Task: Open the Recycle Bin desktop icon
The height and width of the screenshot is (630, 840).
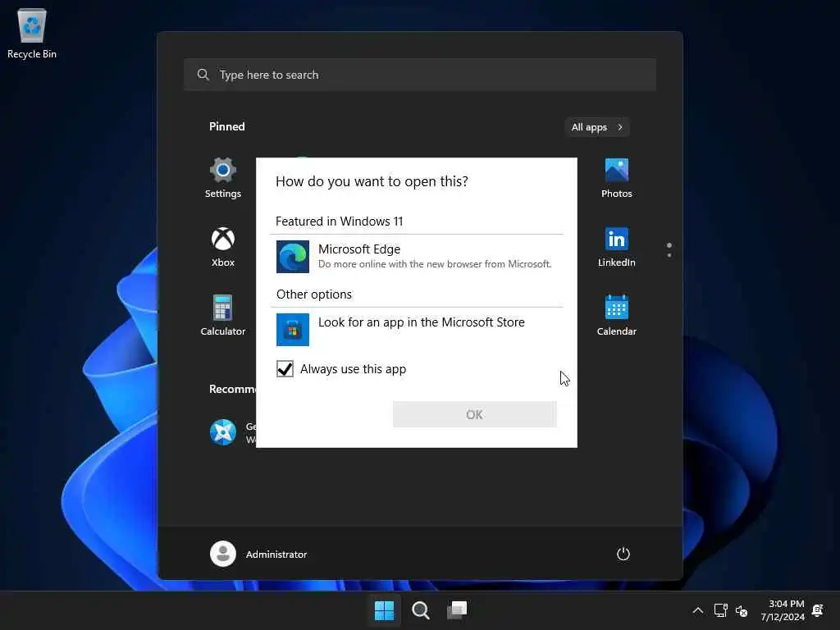Action: [x=32, y=33]
